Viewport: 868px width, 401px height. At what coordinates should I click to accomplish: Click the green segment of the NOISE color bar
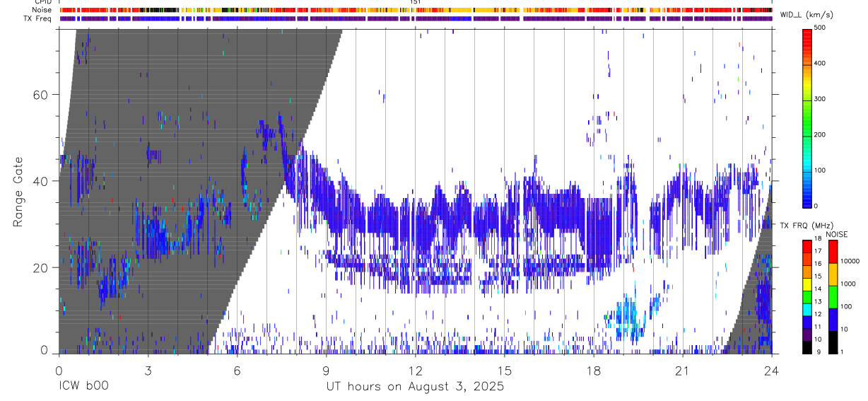tap(833, 297)
